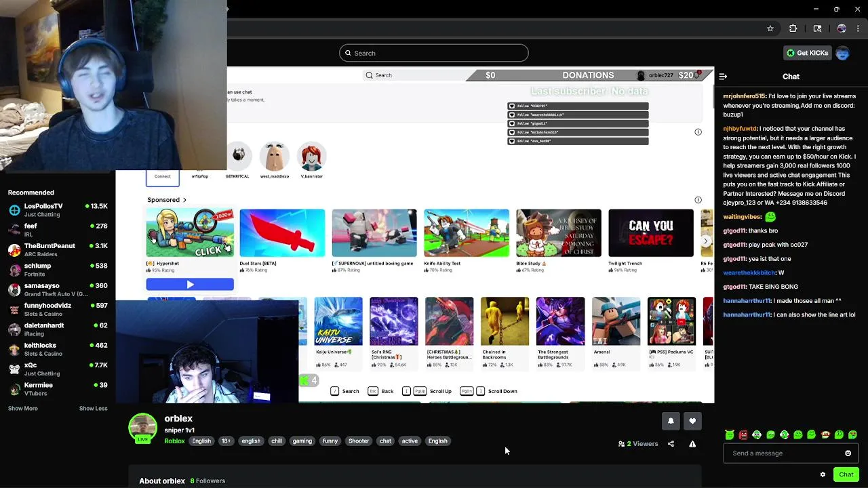Click the carousel next arrow on Sponsored row
868x488 pixels.
click(706, 241)
